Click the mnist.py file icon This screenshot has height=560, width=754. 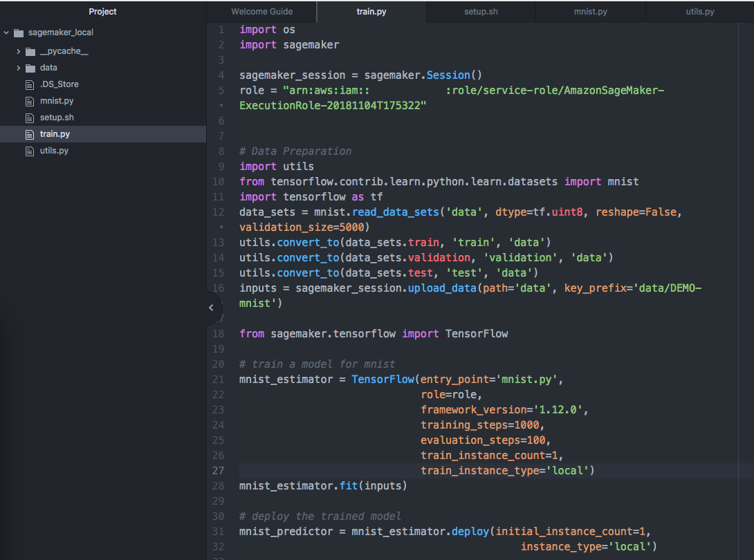[x=30, y=102]
